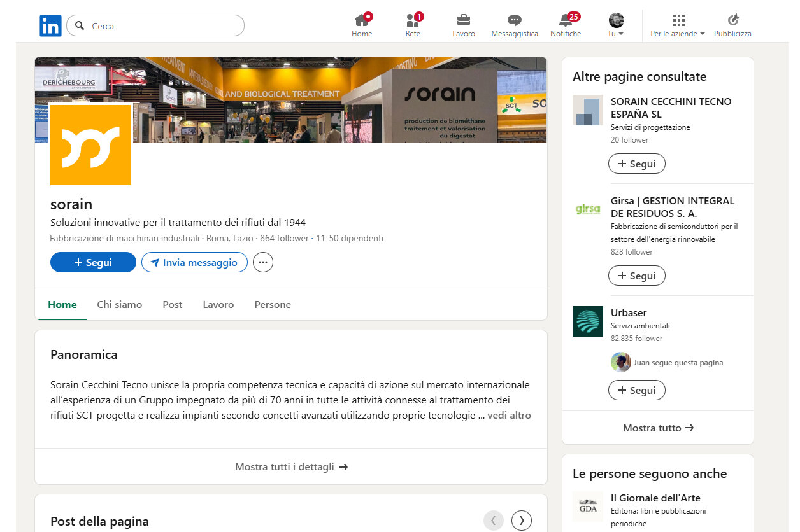Click the 82.835 follower text under Urbaser

pyautogui.click(x=636, y=338)
